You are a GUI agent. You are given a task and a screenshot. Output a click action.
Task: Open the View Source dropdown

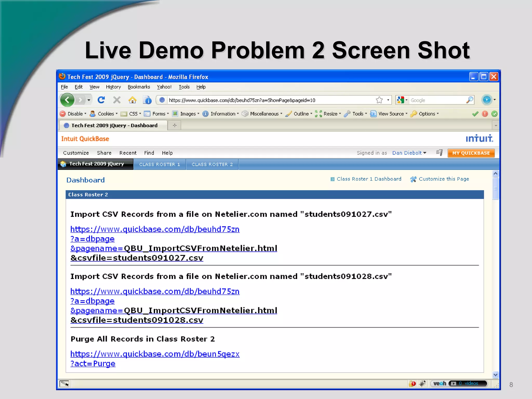389,114
